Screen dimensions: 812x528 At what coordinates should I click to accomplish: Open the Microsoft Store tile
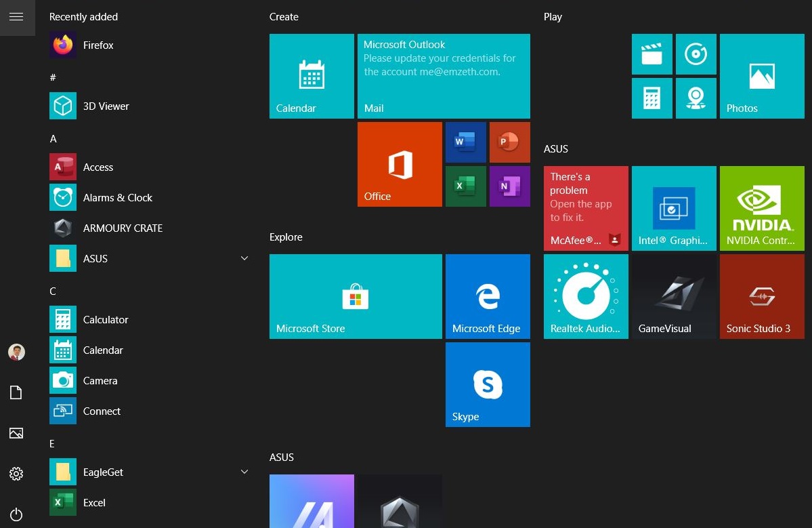(356, 296)
